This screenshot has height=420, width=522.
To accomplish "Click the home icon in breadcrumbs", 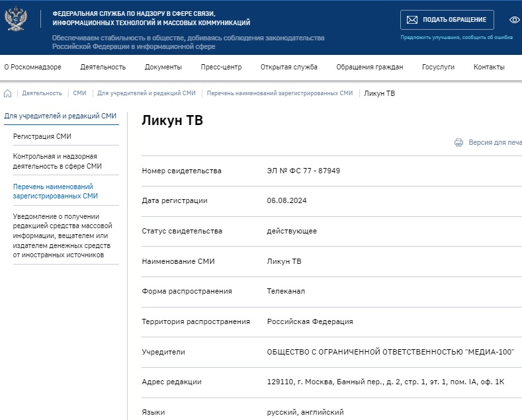I will point(8,93).
